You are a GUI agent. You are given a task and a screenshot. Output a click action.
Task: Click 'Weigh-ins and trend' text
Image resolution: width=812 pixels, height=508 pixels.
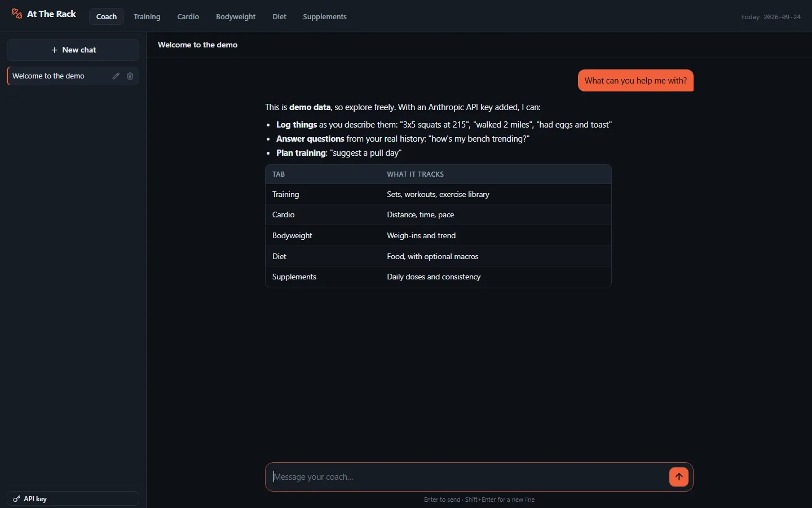[x=421, y=236]
